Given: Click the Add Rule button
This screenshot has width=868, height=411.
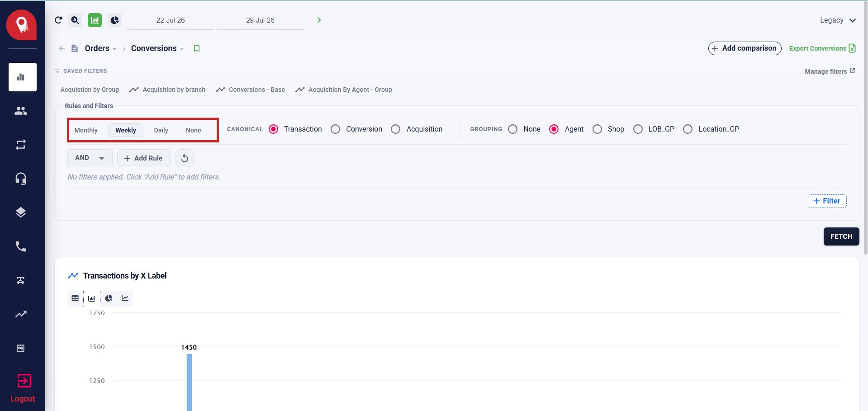Looking at the screenshot, I should (x=144, y=158).
